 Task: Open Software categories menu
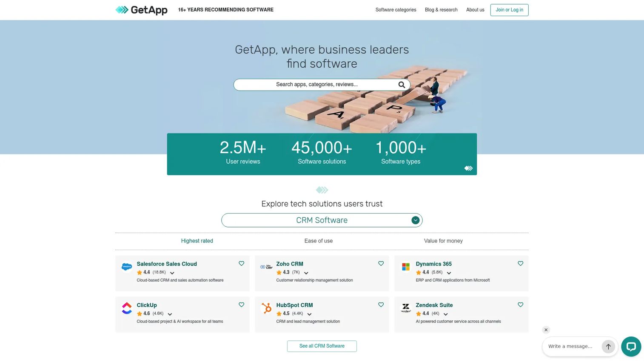click(x=396, y=10)
